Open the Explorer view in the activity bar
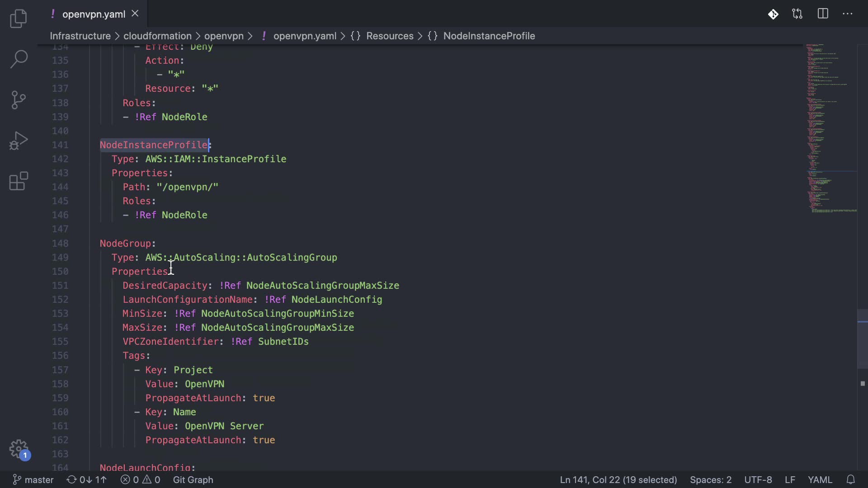 19,19
